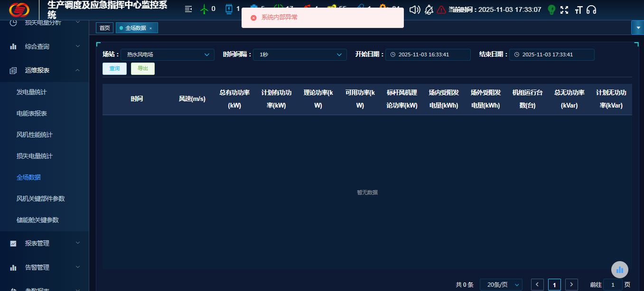The image size is (644, 291).
Task: Click the green lightbulb icon
Action: [551, 9]
